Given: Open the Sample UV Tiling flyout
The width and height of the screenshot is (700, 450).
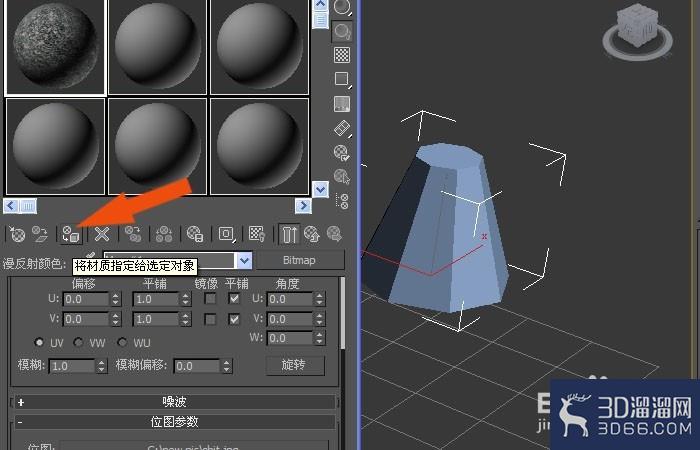Looking at the screenshot, I should [342, 79].
